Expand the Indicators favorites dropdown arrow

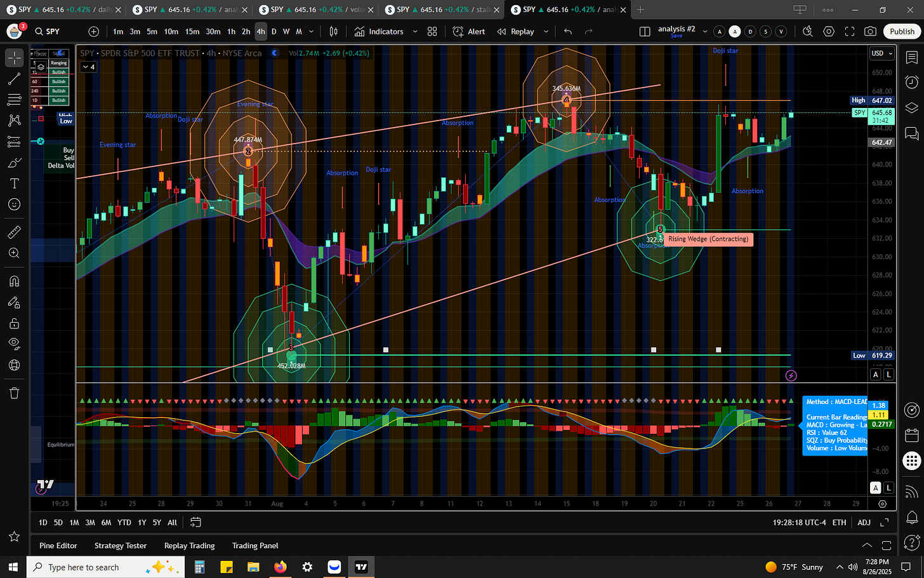click(x=415, y=32)
